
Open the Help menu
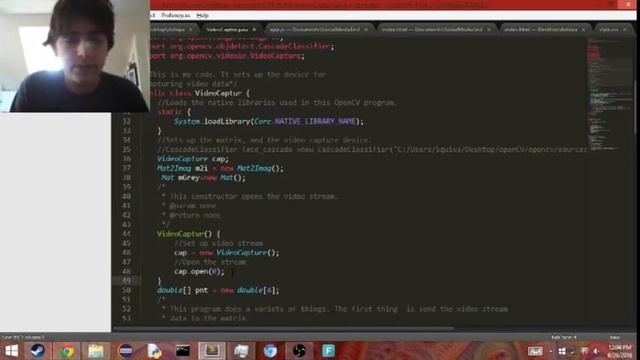(x=202, y=16)
